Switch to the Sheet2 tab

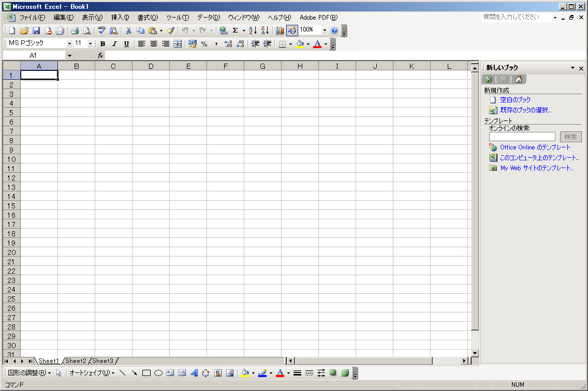coord(76,361)
